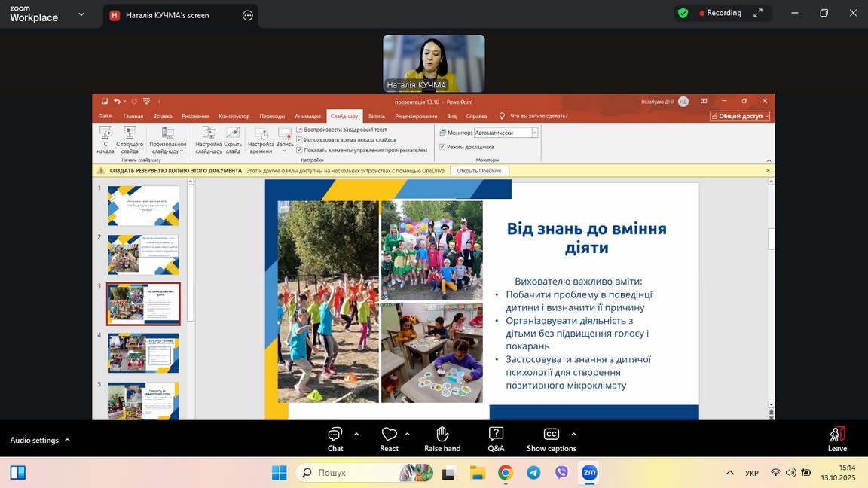Enable 'Режим докладчика' checkbox

[x=442, y=147]
